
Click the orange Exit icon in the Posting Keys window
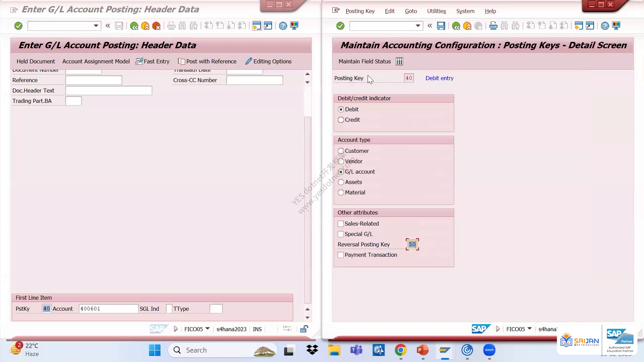click(x=467, y=26)
